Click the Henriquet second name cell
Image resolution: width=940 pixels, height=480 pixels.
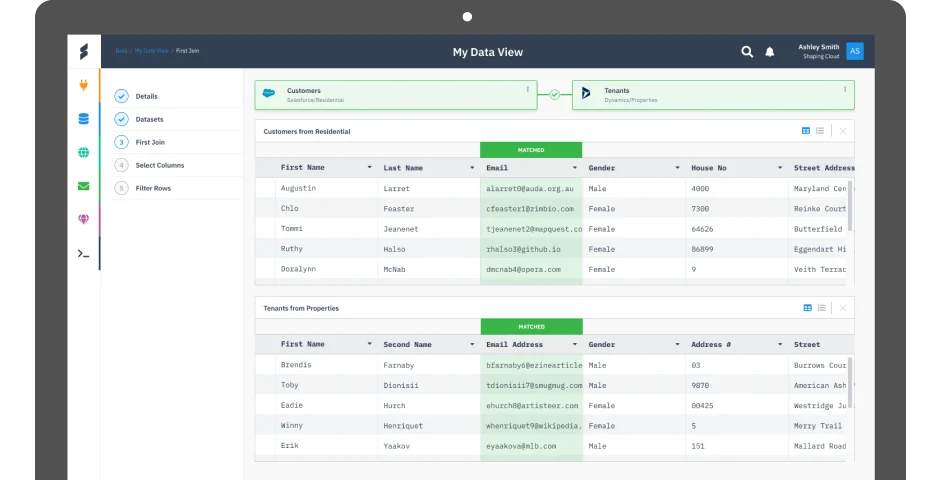click(403, 426)
